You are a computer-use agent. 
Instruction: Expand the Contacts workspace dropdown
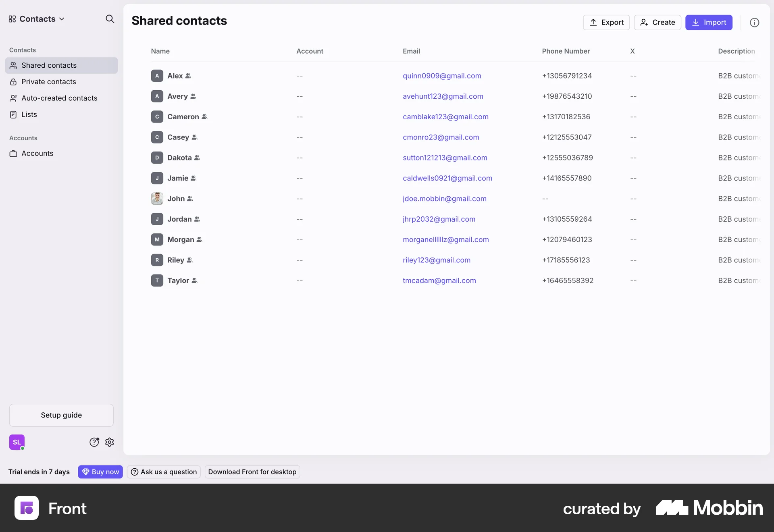tap(37, 19)
